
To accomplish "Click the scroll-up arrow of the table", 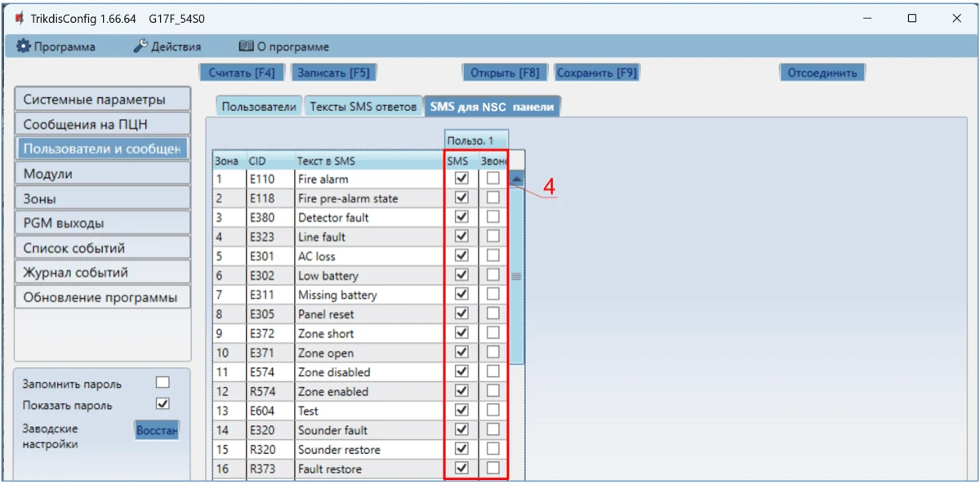I will (516, 180).
